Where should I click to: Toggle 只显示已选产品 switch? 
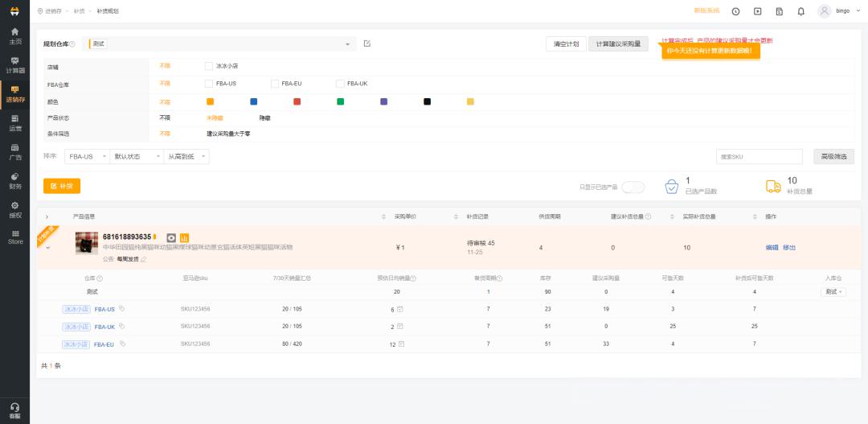tap(633, 187)
